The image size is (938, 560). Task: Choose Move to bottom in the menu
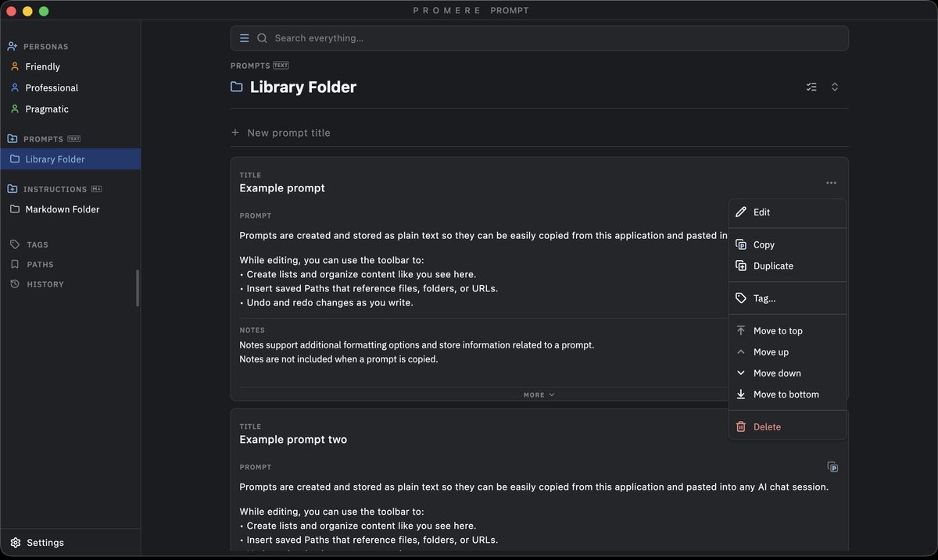(788, 394)
